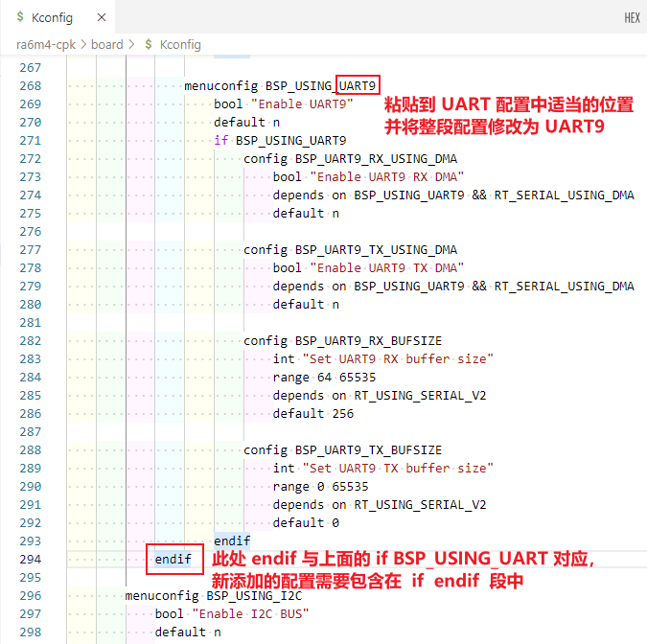Click the Kconfig tab file icon
The height and width of the screenshot is (644, 647).
19,18
